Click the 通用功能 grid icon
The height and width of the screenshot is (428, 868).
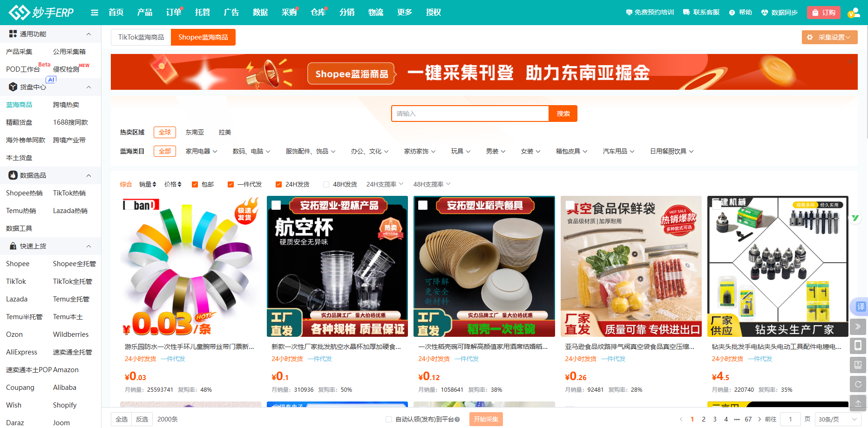[13, 34]
